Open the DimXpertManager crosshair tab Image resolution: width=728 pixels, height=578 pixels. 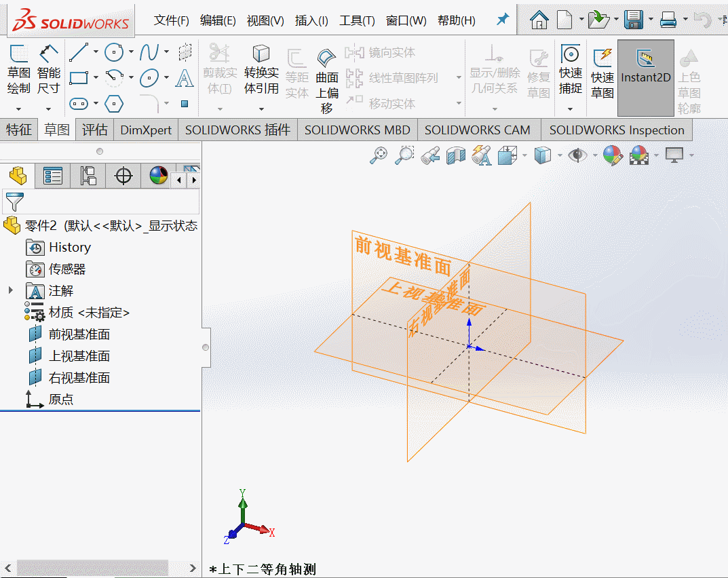coord(123,176)
